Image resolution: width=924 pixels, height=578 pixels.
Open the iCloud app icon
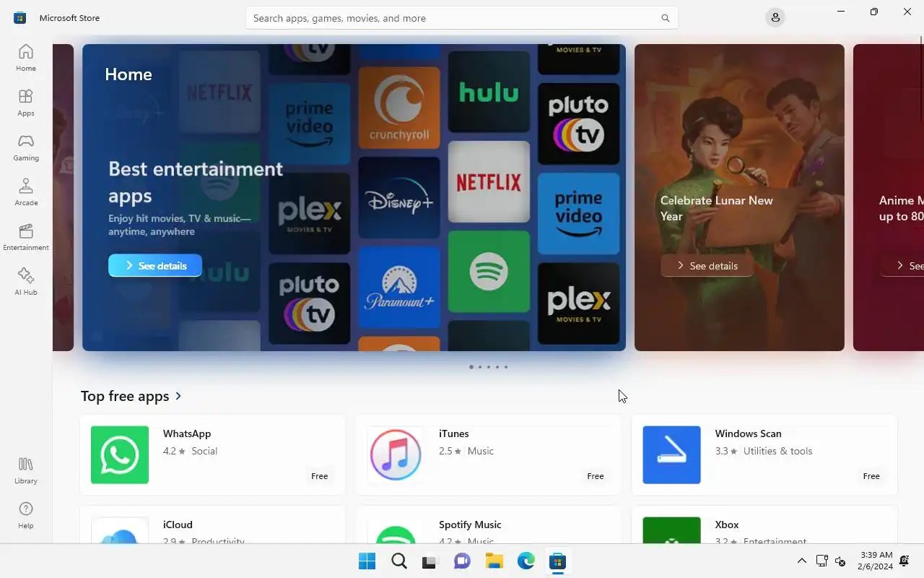(x=120, y=530)
